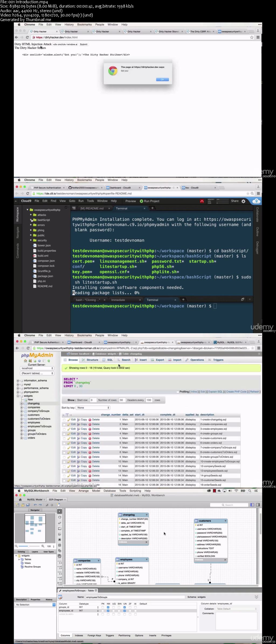The height and width of the screenshot is (644, 276).
Task: Tick the checkbox for row 12-companySeeds.sql
Action: click(x=64, y=466)
